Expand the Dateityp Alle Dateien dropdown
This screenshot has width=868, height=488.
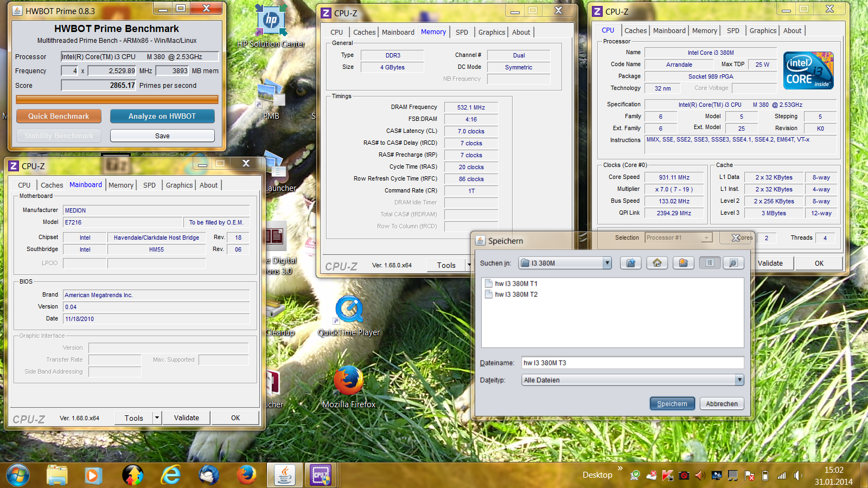click(x=739, y=380)
